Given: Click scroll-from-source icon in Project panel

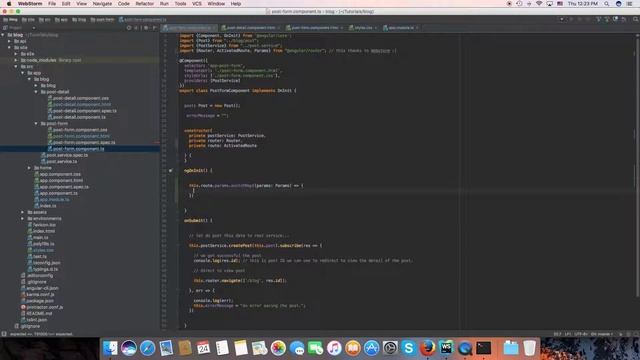Looking at the screenshot, I should point(129,28).
